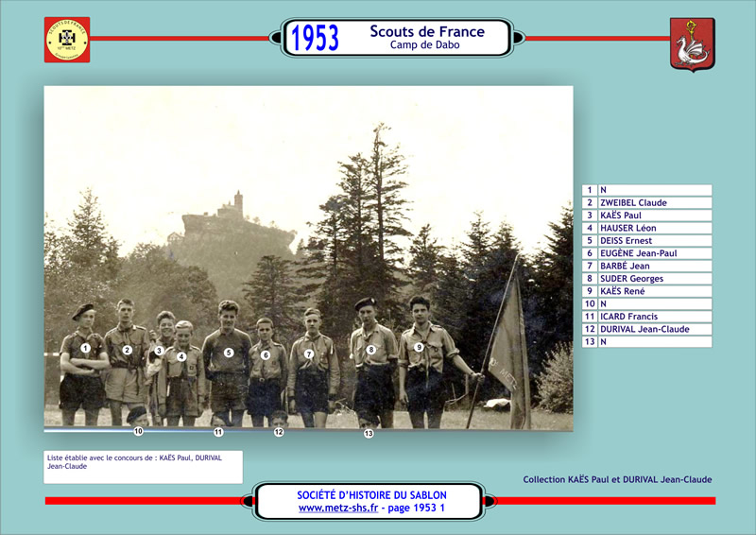Select the row 'ZWEIBEL Claude'
The width and height of the screenshot is (756, 535).
coord(647,202)
